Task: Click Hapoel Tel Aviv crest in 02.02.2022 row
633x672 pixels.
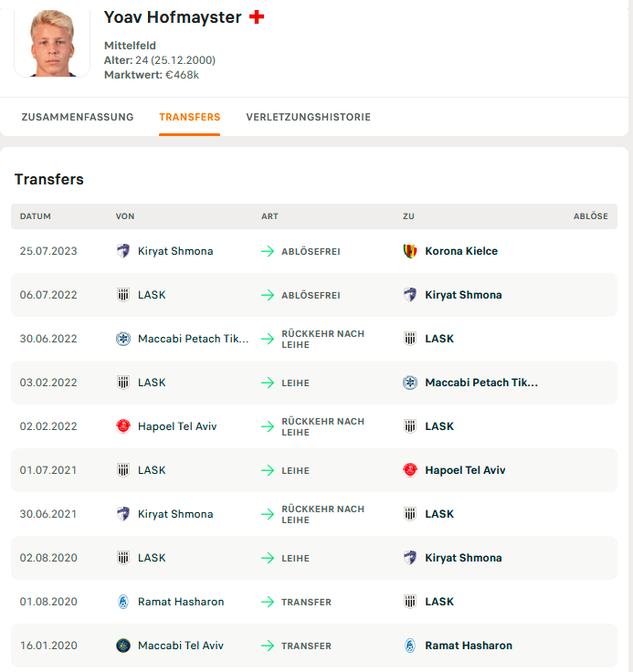Action: pos(123,426)
